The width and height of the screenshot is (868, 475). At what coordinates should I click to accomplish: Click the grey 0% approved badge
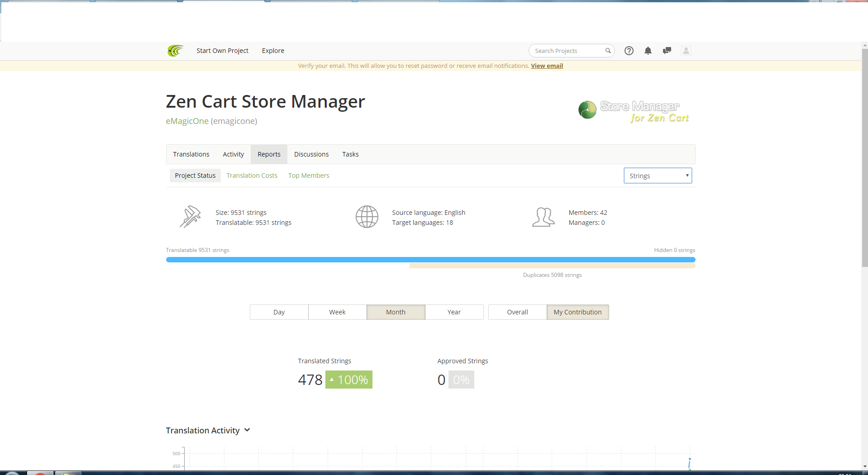(461, 380)
